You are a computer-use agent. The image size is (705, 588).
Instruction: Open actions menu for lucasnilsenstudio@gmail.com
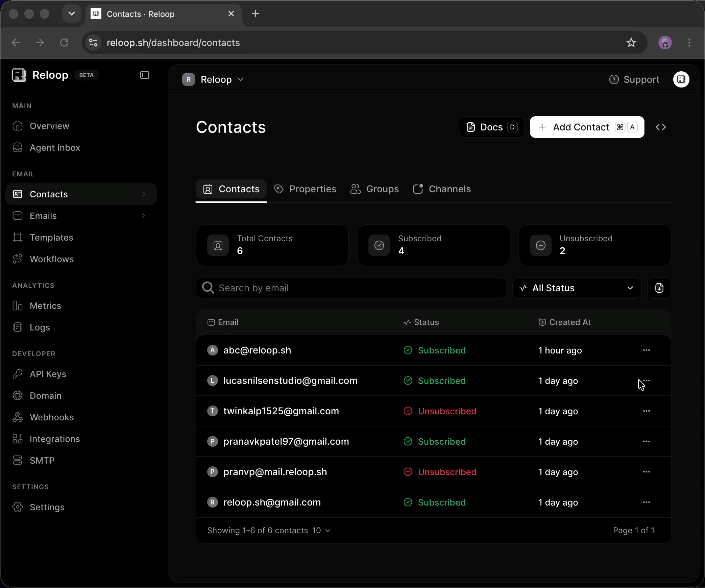(646, 381)
